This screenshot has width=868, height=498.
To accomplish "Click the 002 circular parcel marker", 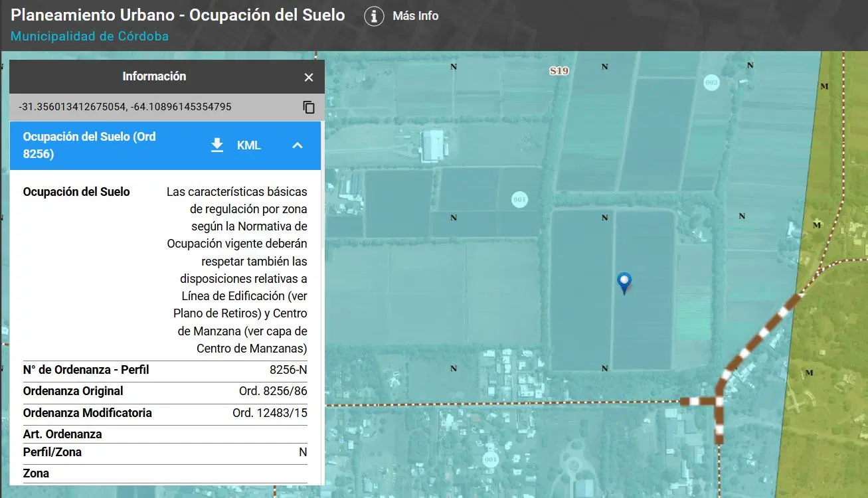I will click(x=711, y=82).
